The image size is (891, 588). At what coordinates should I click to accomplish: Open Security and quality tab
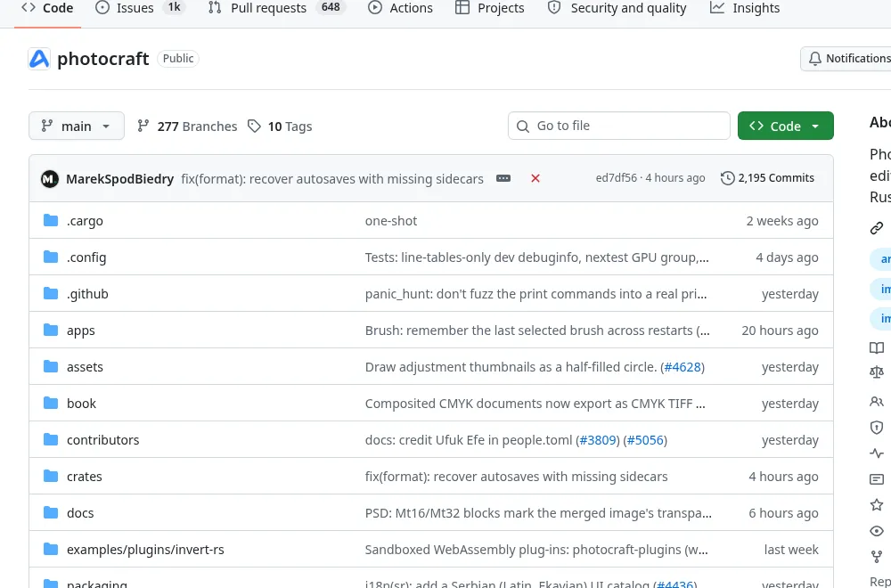point(617,9)
